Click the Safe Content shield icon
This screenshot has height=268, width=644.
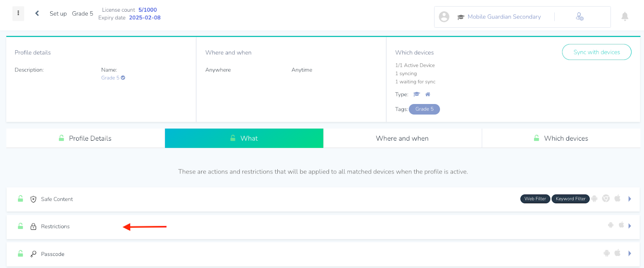(33, 199)
